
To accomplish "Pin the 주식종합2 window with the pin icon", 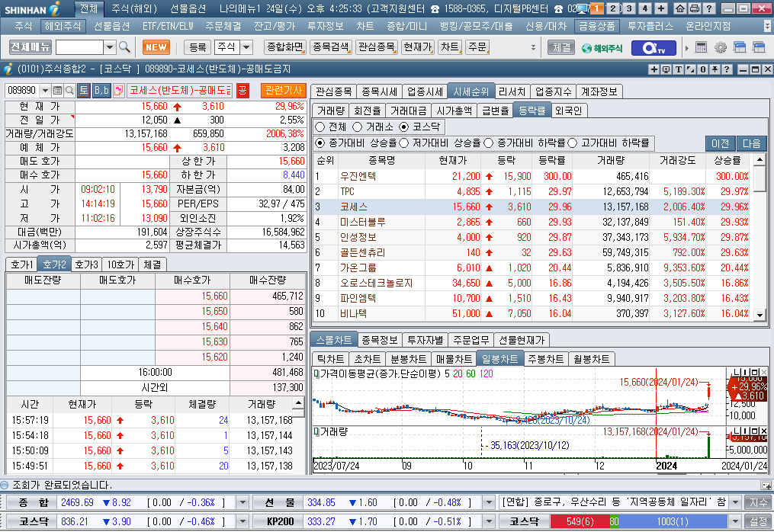I will [x=715, y=69].
